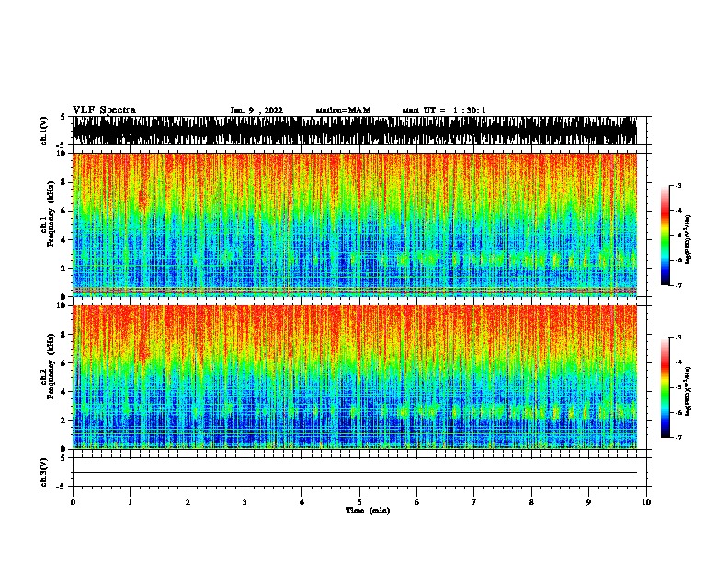Click time axis tick label "8"

pyautogui.click(x=531, y=502)
